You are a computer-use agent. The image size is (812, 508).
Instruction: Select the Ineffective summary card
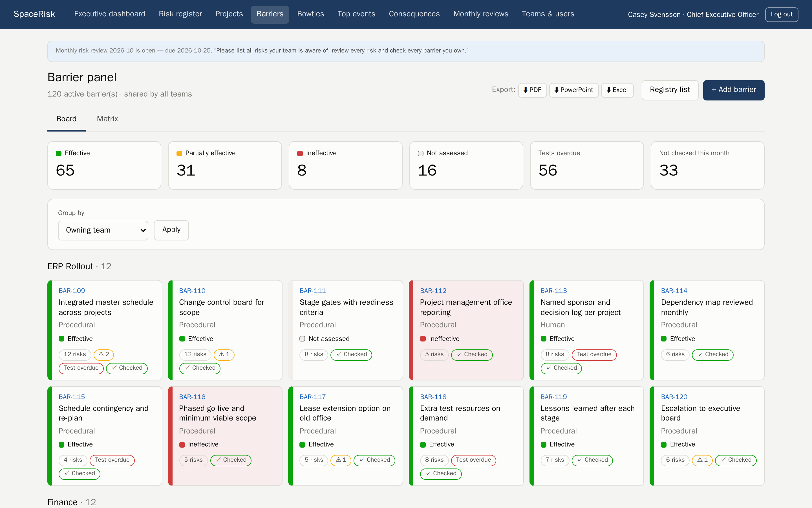coord(346,165)
